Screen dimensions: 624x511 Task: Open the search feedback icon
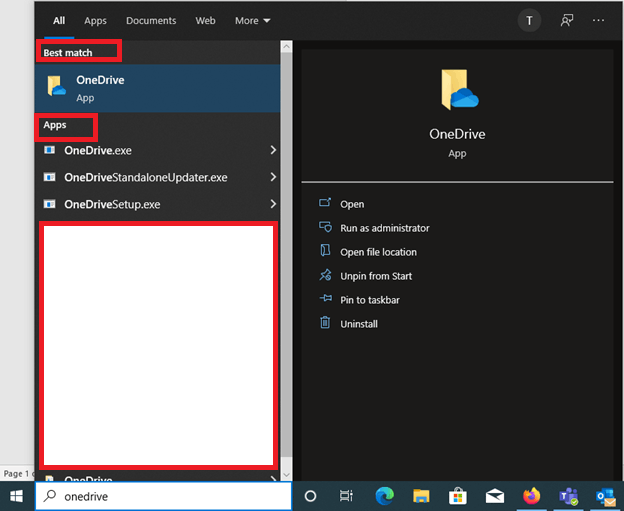(567, 20)
